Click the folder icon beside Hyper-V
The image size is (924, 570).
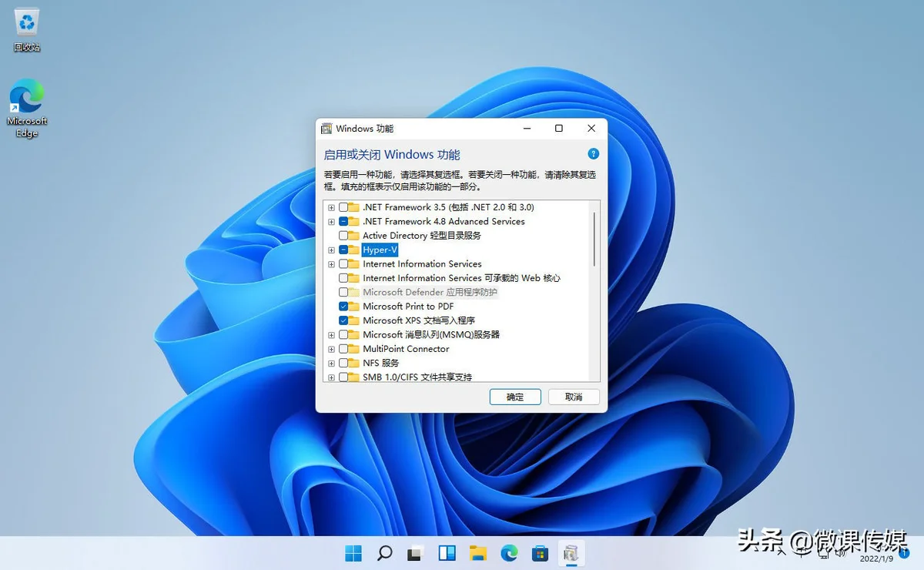354,250
